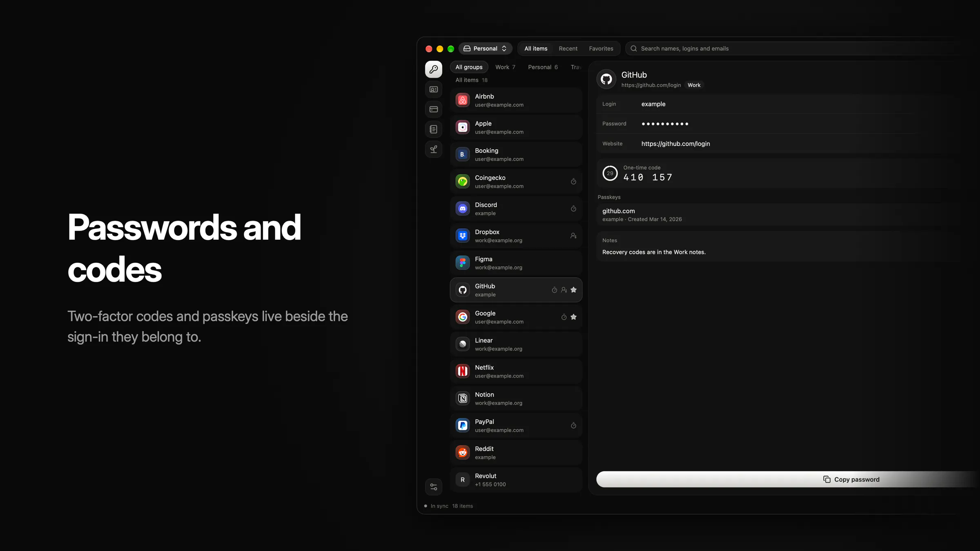Open the Notes list icon in sidebar
This screenshot has width=980, height=551.
pos(434,129)
